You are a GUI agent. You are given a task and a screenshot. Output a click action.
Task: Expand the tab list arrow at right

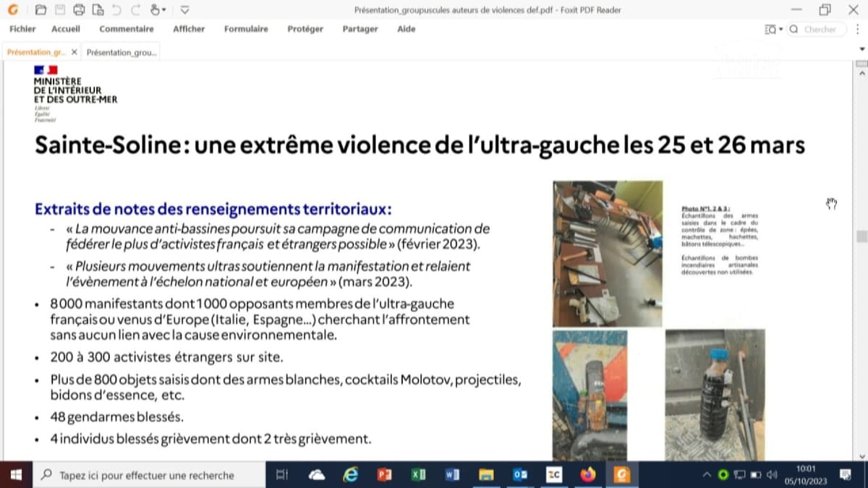[861, 48]
